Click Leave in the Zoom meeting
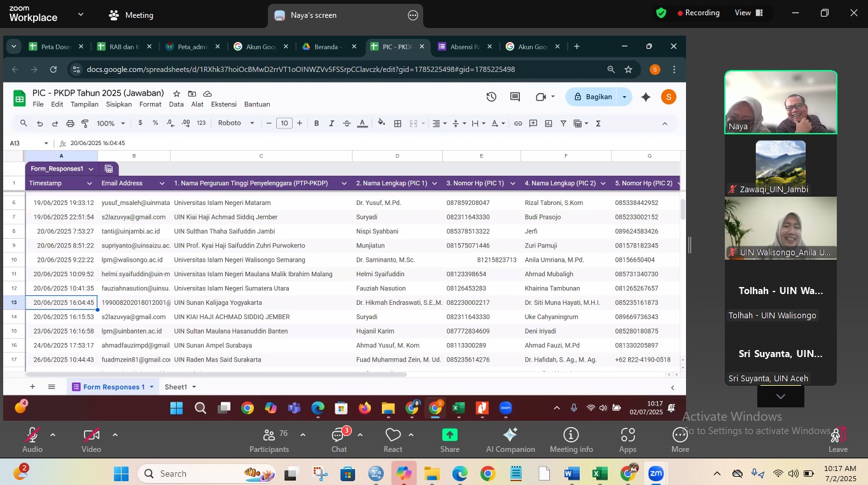This screenshot has width=868, height=485. [838, 439]
